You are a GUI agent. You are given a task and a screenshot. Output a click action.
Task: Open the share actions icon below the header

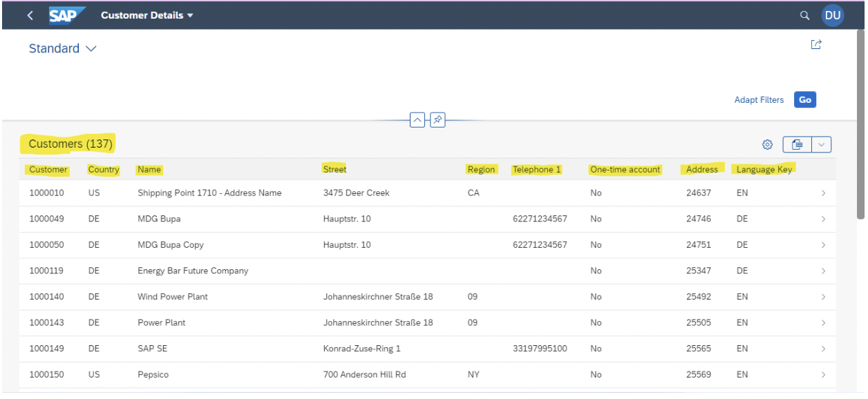click(x=816, y=43)
